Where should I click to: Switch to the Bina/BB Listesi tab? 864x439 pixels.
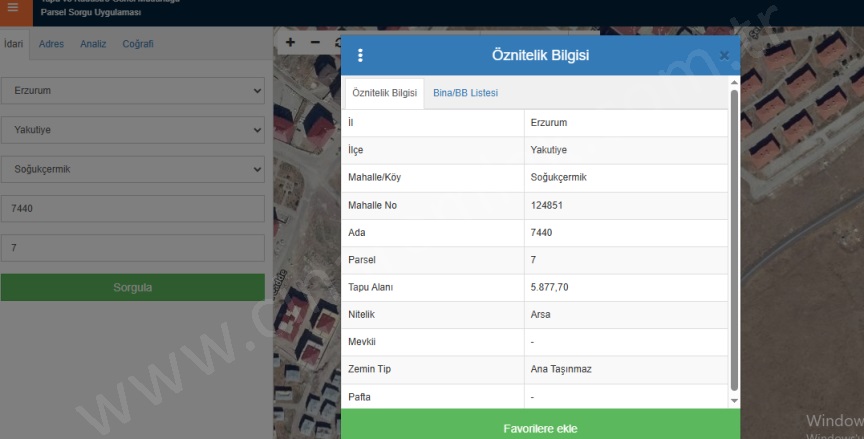coord(465,93)
